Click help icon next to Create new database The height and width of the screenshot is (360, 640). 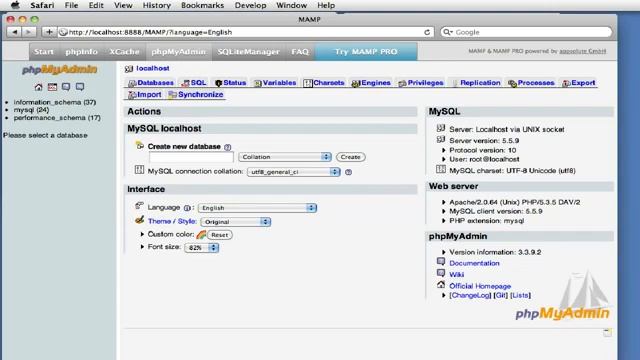tap(228, 147)
